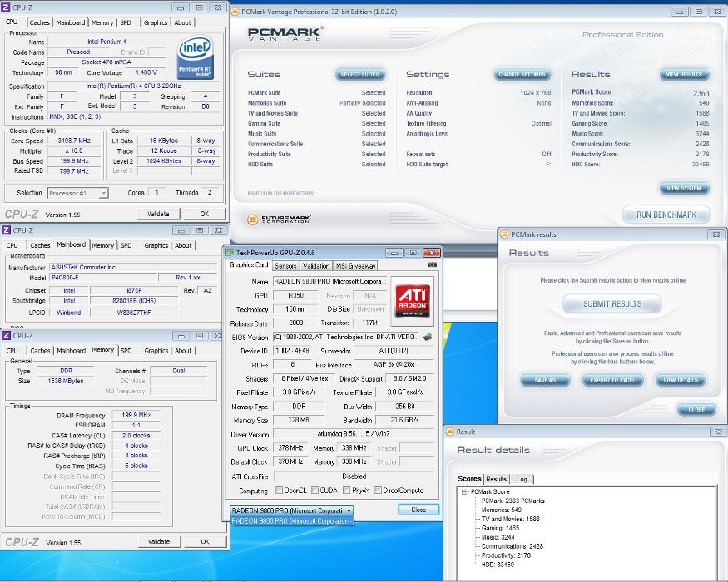Select the 'Memories: 549' tree row
Viewport: 728px width, 582px height.
click(502, 510)
